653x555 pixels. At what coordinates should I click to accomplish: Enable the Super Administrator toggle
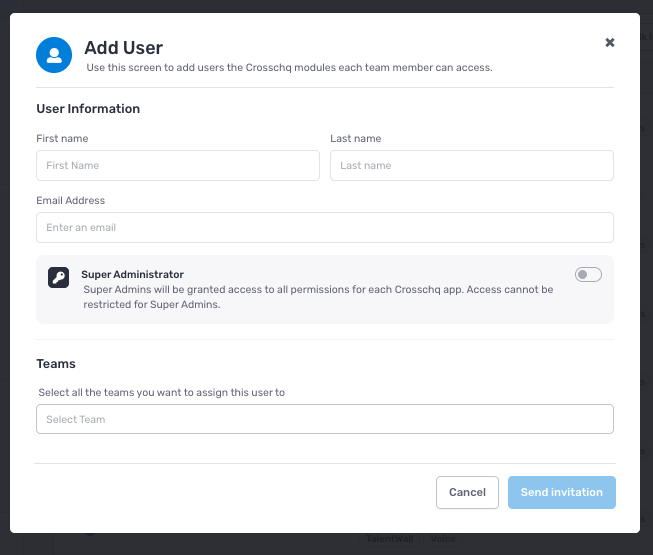[x=588, y=275]
